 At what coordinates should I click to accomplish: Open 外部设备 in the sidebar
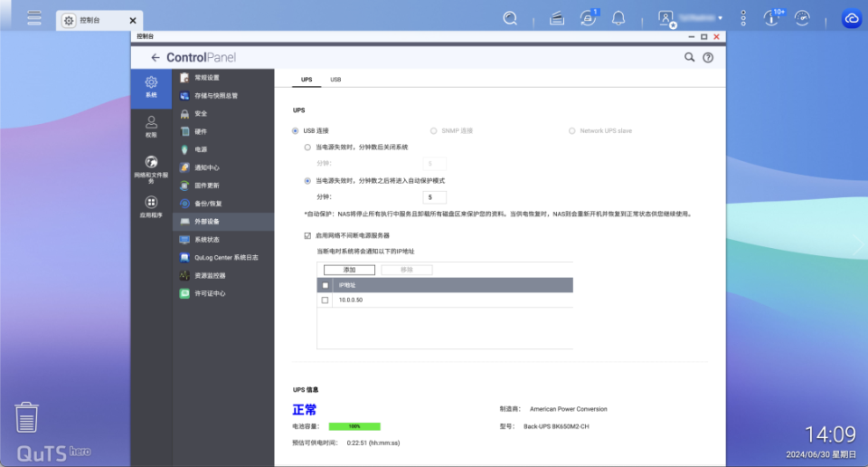click(x=223, y=222)
